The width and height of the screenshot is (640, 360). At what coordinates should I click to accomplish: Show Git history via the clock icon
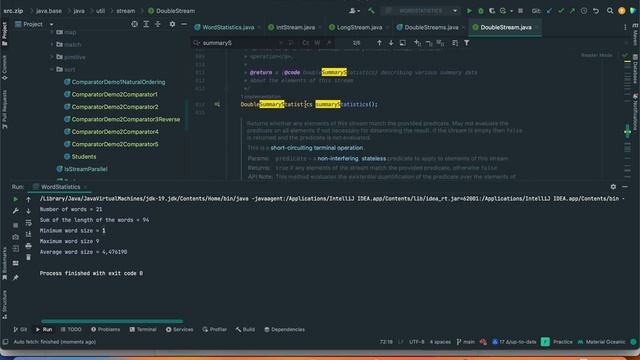[x=584, y=11]
